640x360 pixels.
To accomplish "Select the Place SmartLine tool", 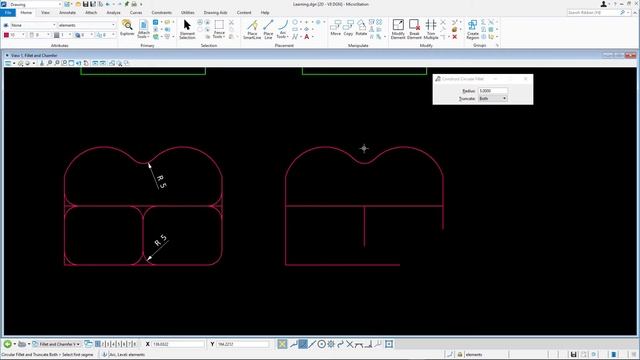I will [252, 29].
